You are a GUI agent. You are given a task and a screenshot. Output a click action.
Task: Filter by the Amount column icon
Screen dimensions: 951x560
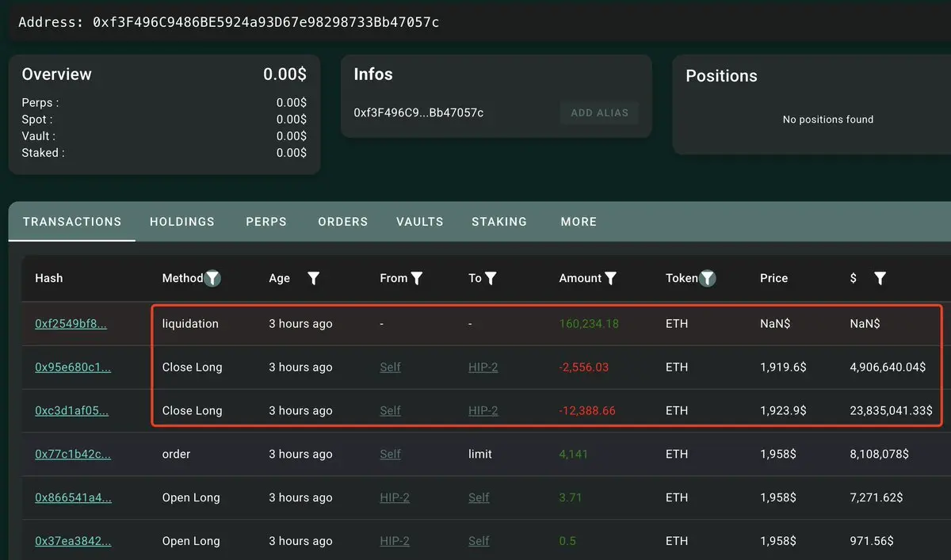[611, 278]
